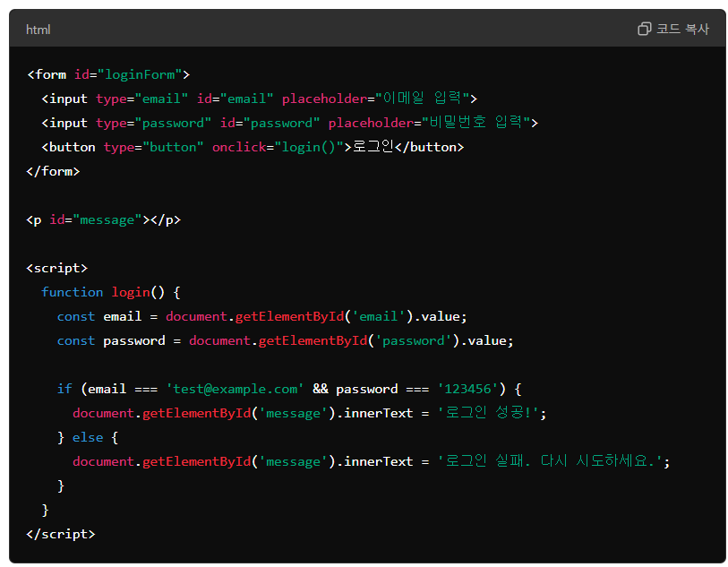Click the 로그인 button text in code

click(373, 147)
